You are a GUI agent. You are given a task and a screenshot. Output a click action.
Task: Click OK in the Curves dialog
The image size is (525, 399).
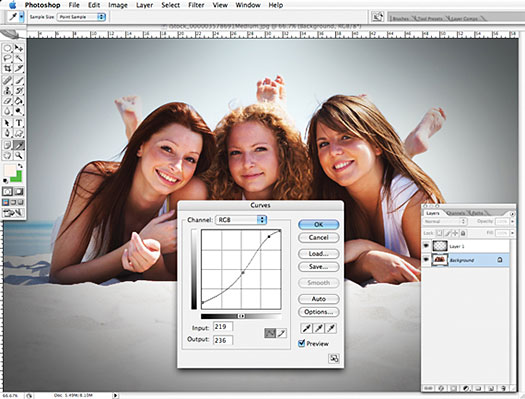pyautogui.click(x=318, y=225)
